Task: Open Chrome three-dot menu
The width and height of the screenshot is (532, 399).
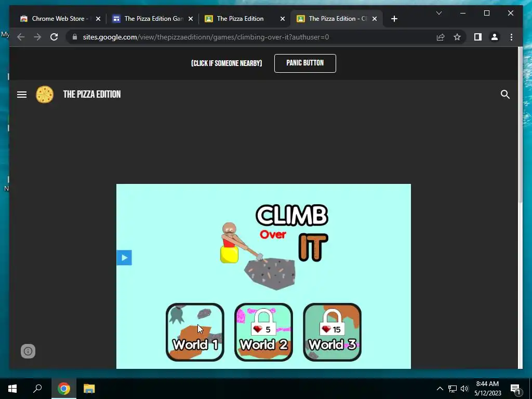Action: (x=511, y=37)
